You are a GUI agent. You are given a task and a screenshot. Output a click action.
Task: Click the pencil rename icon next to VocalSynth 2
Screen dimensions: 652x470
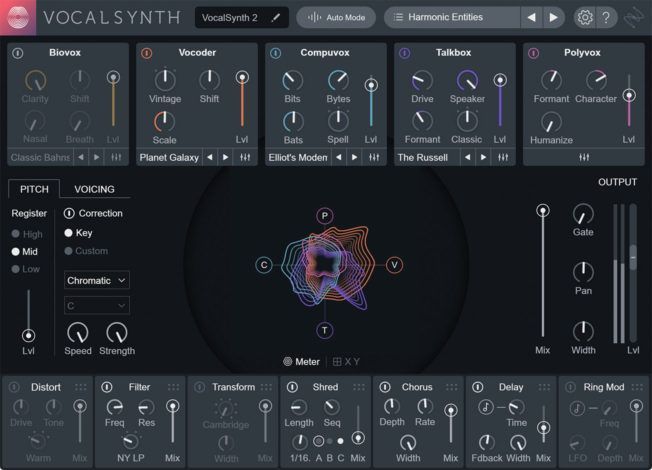pos(275,17)
